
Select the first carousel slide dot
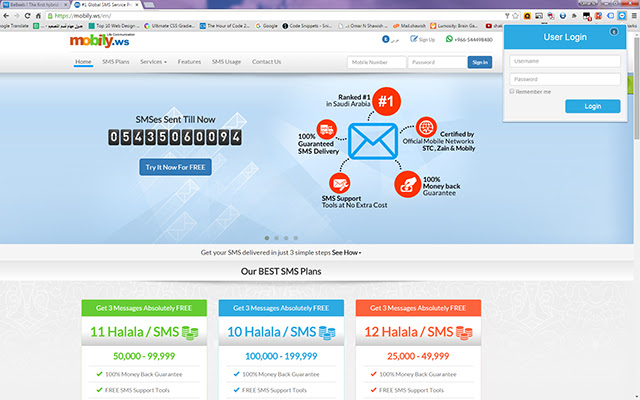coord(267,238)
